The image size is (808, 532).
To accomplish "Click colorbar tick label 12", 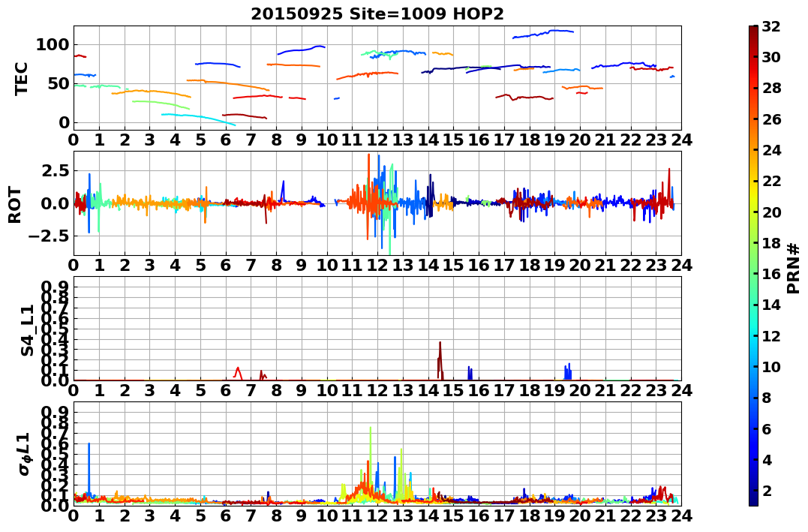I will click(771, 335).
